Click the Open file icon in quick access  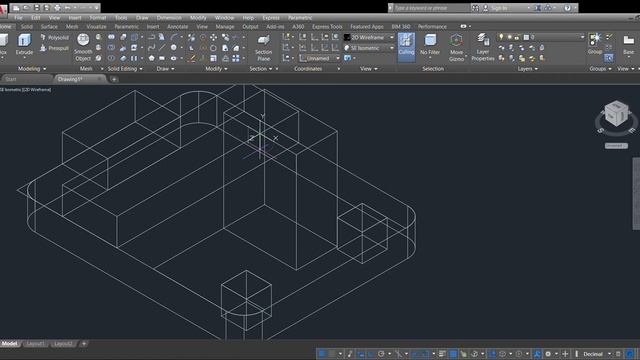(x=26, y=8)
